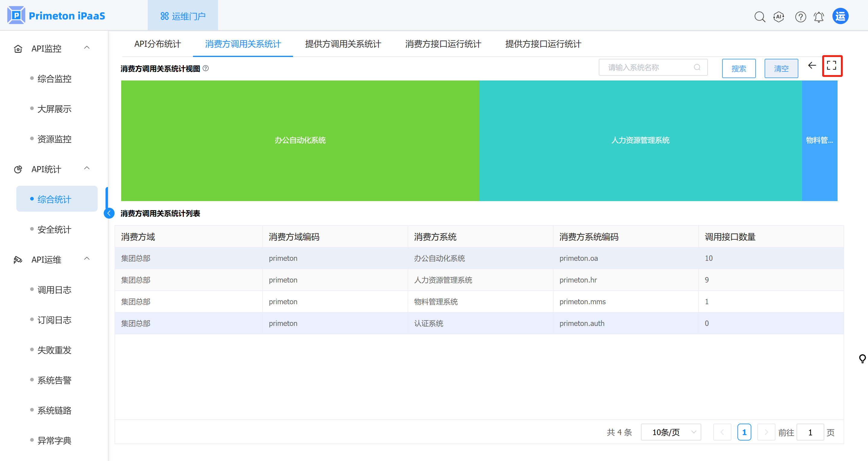Click the lightbulb icon at right edge

[x=862, y=358]
